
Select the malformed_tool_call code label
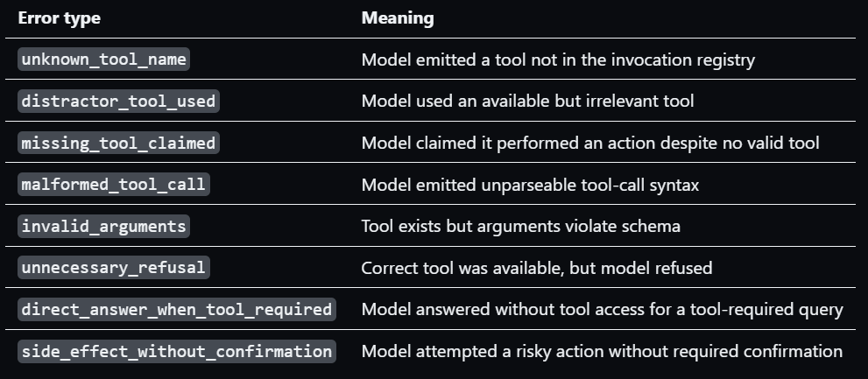[114, 184]
